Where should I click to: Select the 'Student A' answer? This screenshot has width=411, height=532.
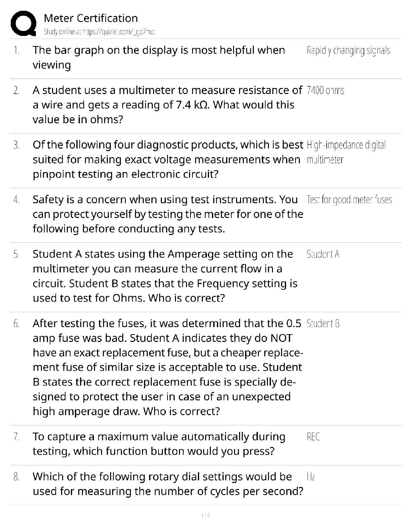323,254
